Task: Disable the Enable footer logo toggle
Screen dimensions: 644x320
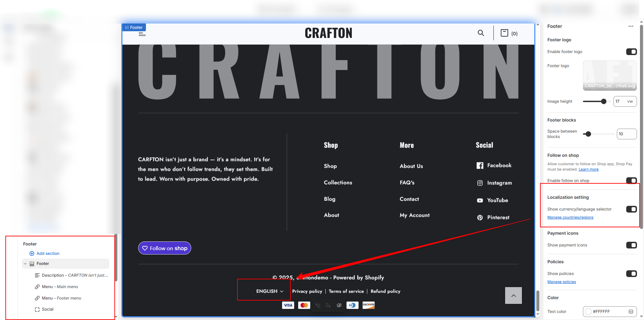Action: 631,52
